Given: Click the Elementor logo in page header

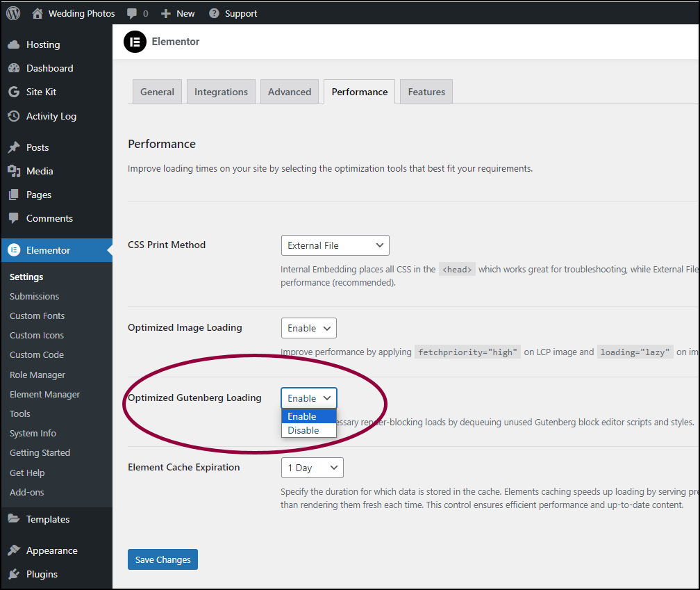Looking at the screenshot, I should click(135, 42).
